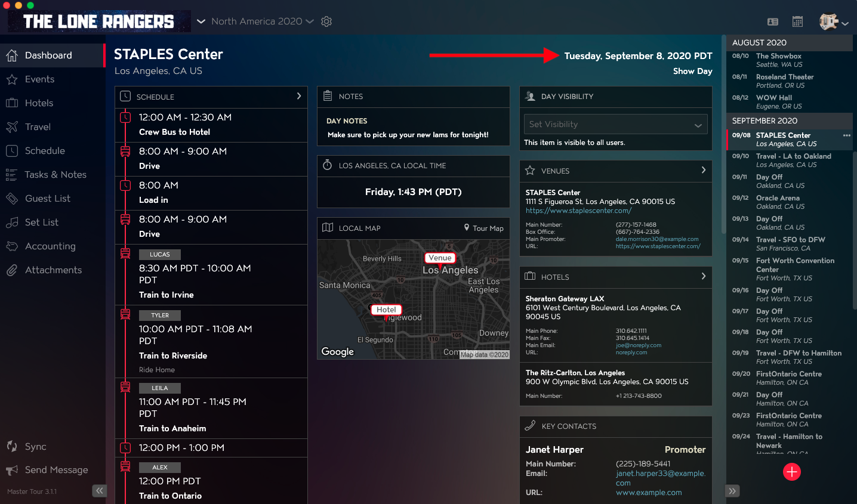Expand the Schedule panel arrow
Image resolution: width=857 pixels, height=504 pixels.
[299, 96]
